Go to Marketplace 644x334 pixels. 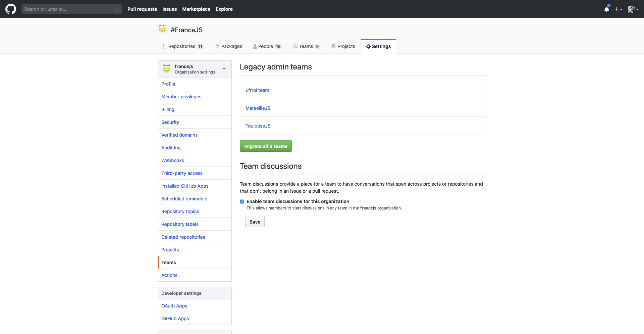tap(196, 9)
